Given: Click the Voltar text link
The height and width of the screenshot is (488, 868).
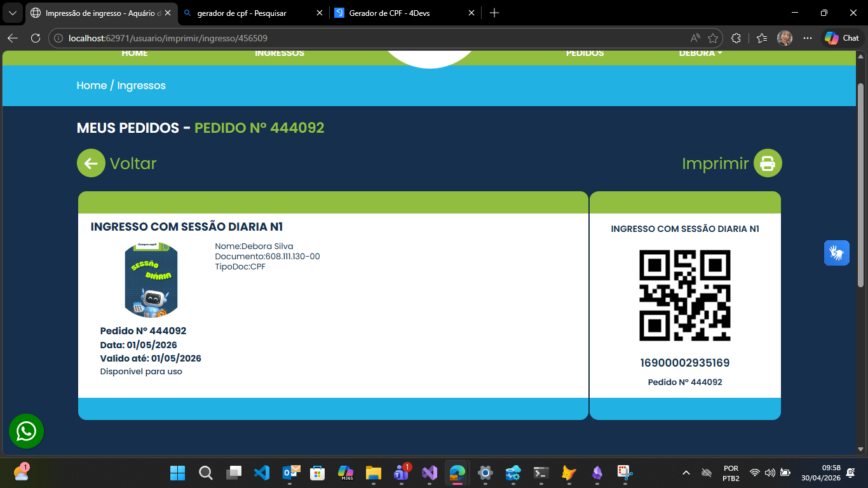Looking at the screenshot, I should point(133,163).
